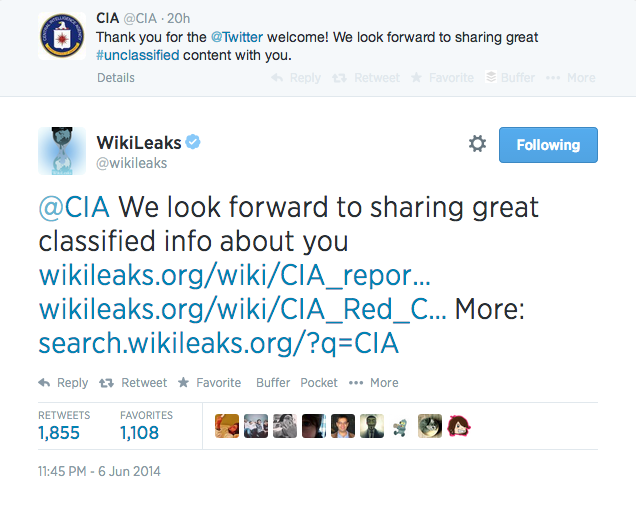Retweet the WikiLeaks tweet
This screenshot has height=512, width=636.
tap(134, 382)
